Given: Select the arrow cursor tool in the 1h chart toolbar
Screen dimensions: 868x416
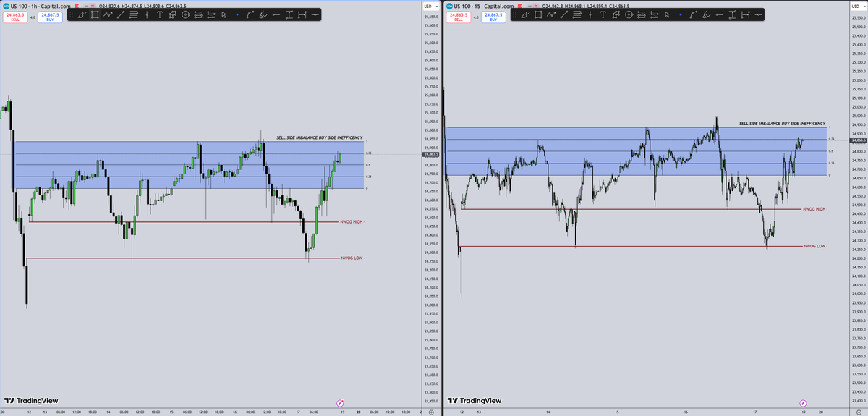Looking at the screenshot, I should point(224,14).
